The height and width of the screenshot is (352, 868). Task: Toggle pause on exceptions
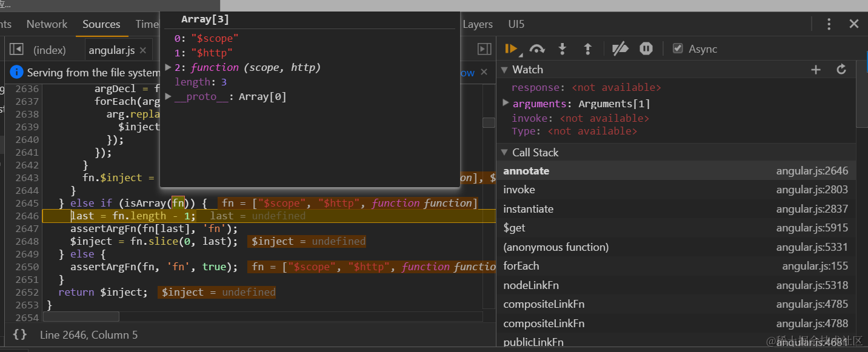click(x=646, y=48)
